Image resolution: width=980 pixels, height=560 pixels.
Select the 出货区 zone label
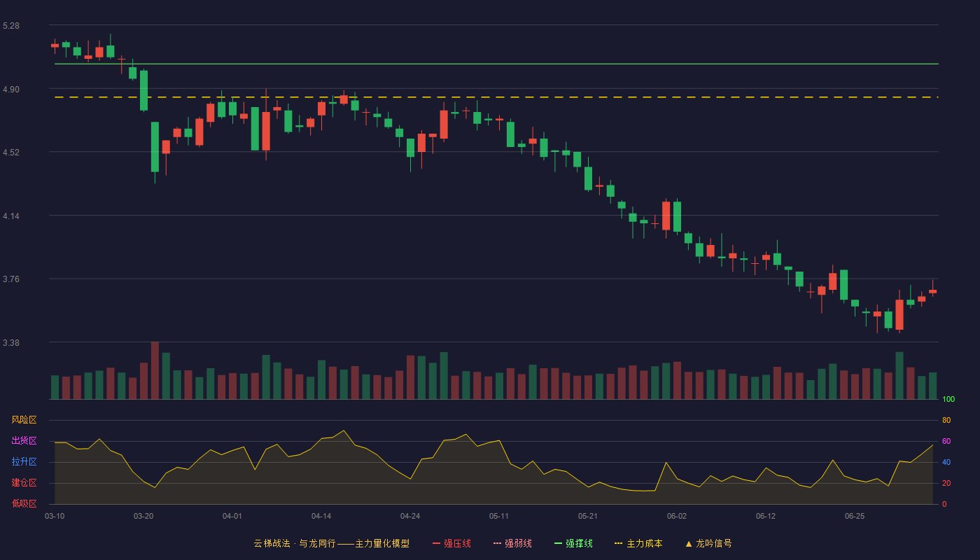24,441
